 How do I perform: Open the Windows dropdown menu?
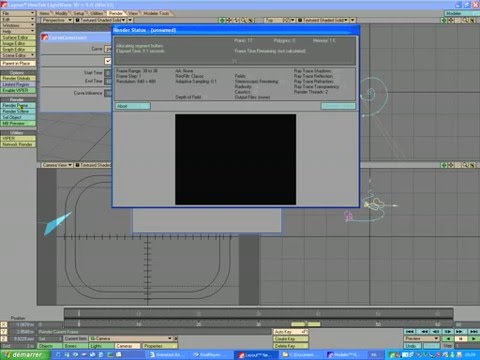point(18,25)
